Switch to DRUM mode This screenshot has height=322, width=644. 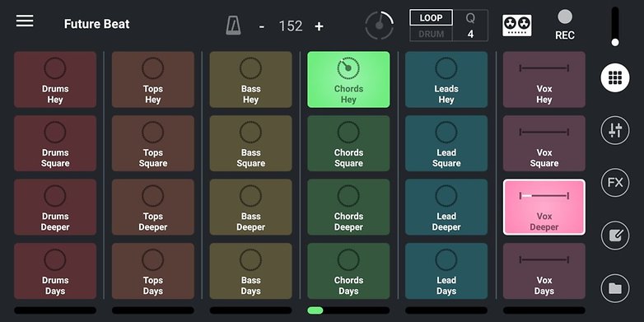tap(431, 34)
